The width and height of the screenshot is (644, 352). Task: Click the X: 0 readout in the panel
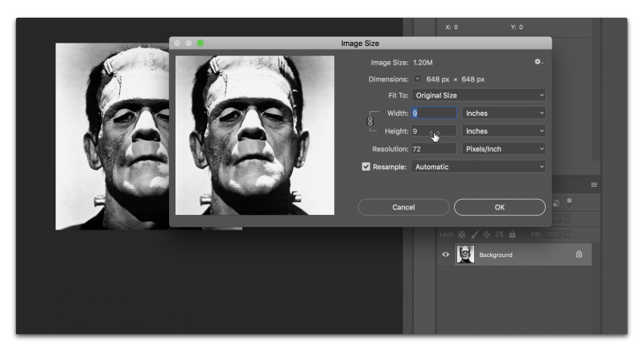[452, 27]
